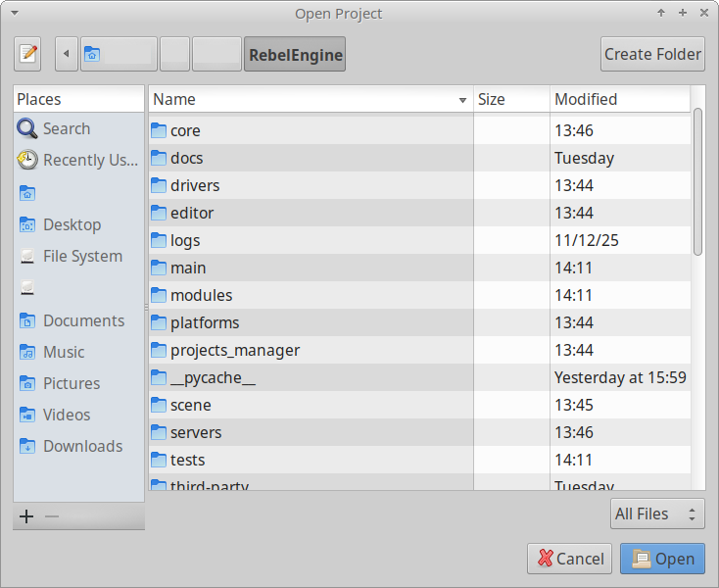Open Documents in Places sidebar
The image size is (719, 588).
(78, 320)
